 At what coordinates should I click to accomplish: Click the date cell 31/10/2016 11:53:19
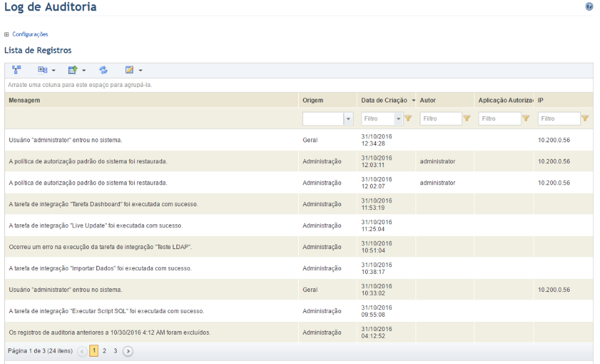(376, 204)
